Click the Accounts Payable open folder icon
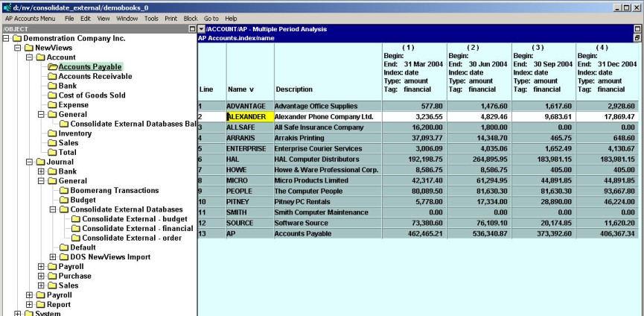 53,66
